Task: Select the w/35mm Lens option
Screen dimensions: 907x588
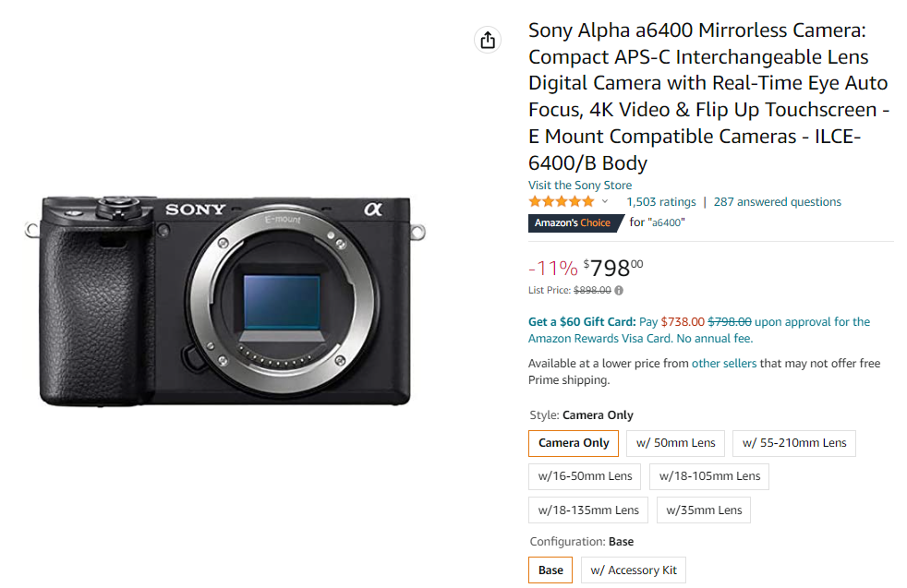Action: point(703,510)
